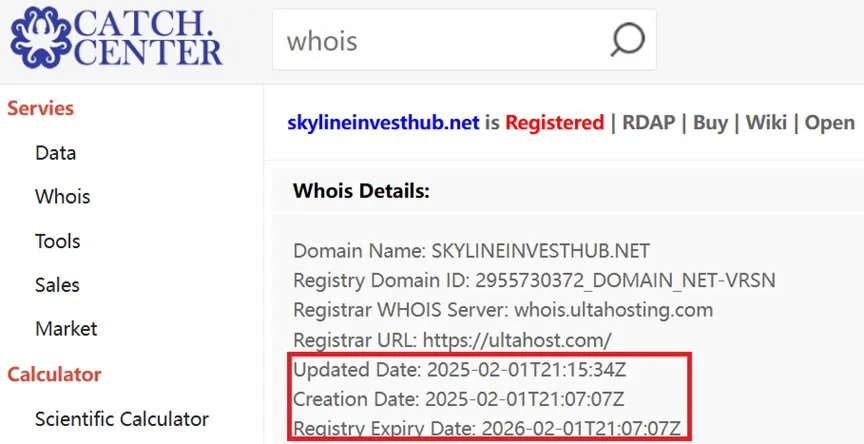Select Tools in the sidebar
This screenshot has height=444, width=864.
pyautogui.click(x=57, y=241)
